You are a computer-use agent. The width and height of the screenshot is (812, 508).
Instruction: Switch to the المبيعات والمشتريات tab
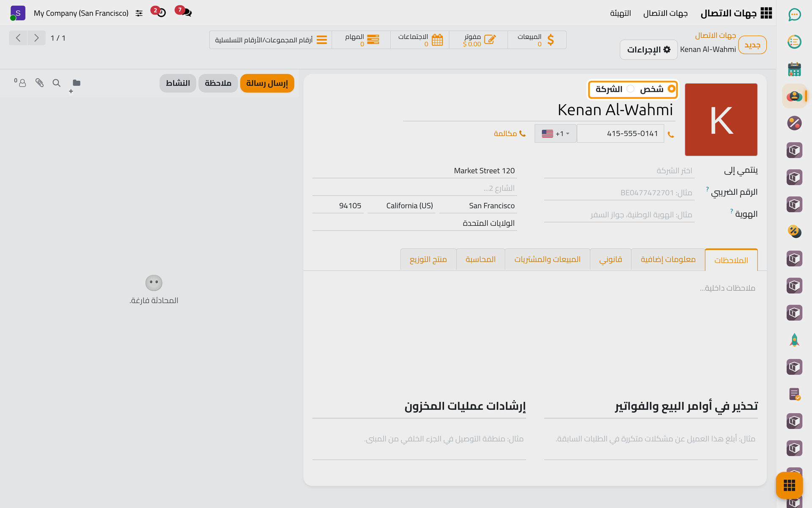(547, 260)
